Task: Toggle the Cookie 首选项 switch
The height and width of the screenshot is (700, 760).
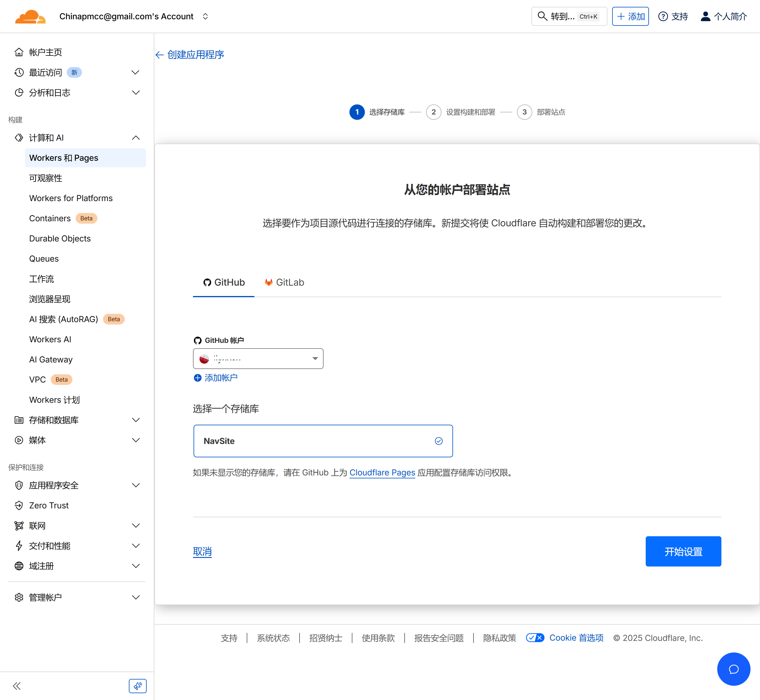Action: 535,637
